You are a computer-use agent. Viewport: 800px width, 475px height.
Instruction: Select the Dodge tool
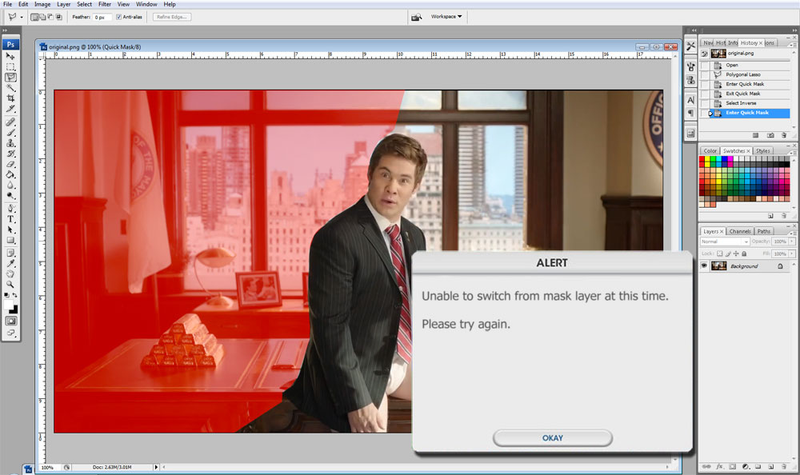tap(11, 195)
